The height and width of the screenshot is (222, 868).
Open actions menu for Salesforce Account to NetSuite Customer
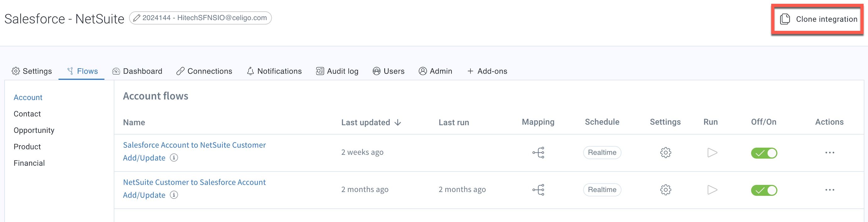tap(830, 153)
